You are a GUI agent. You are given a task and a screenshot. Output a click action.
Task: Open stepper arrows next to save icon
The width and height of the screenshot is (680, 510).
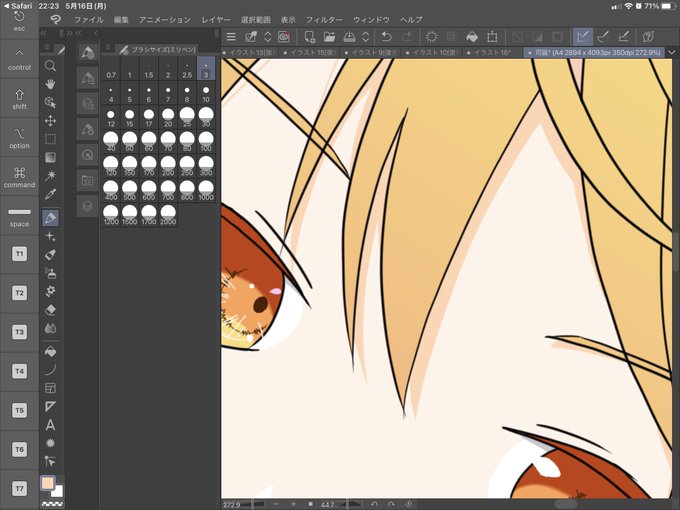366,37
